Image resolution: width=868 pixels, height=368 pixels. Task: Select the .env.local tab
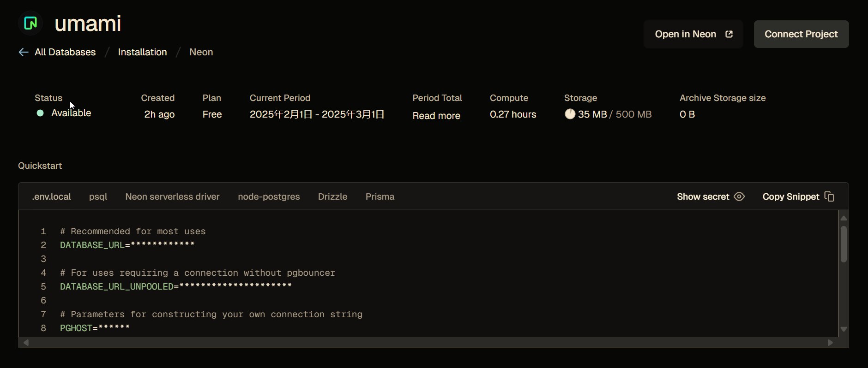point(52,196)
